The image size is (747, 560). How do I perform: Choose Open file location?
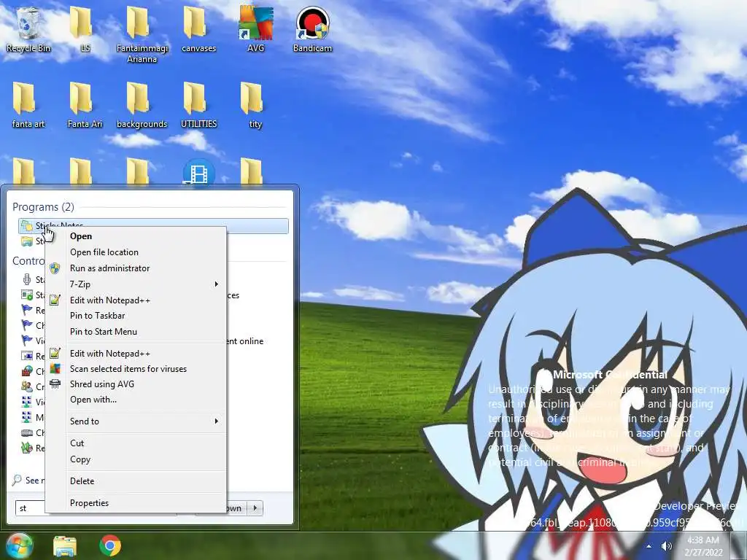pyautogui.click(x=136, y=252)
